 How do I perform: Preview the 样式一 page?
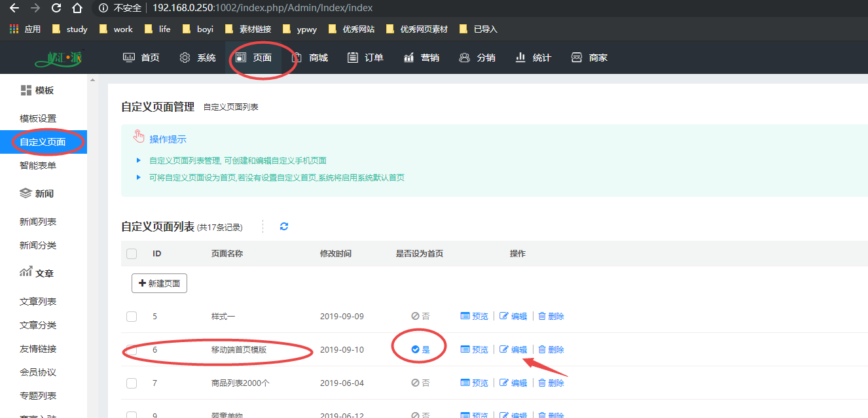[475, 317]
